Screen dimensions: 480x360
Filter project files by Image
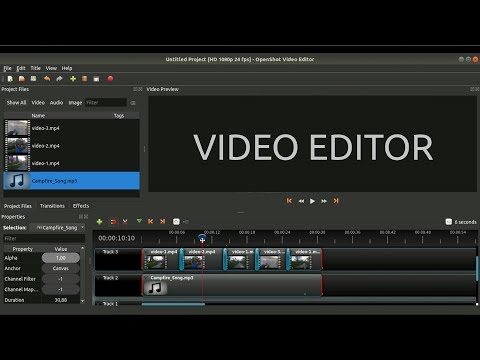coord(75,103)
